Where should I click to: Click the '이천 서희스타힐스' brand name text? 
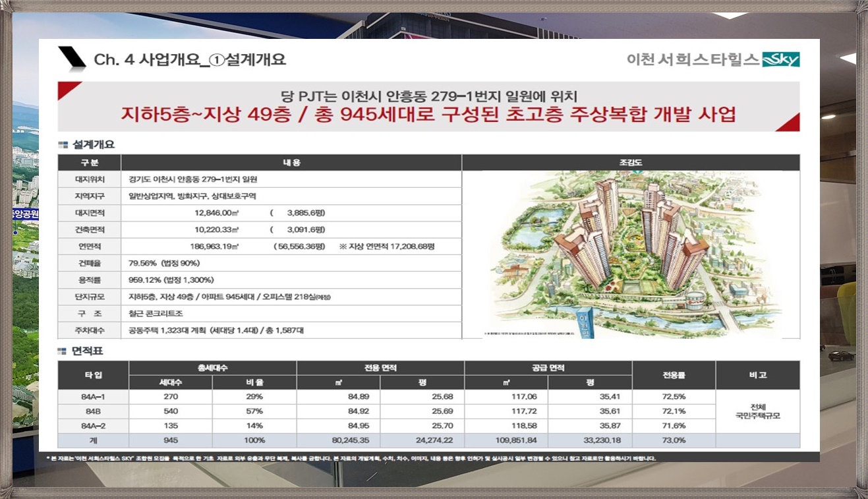[693, 59]
